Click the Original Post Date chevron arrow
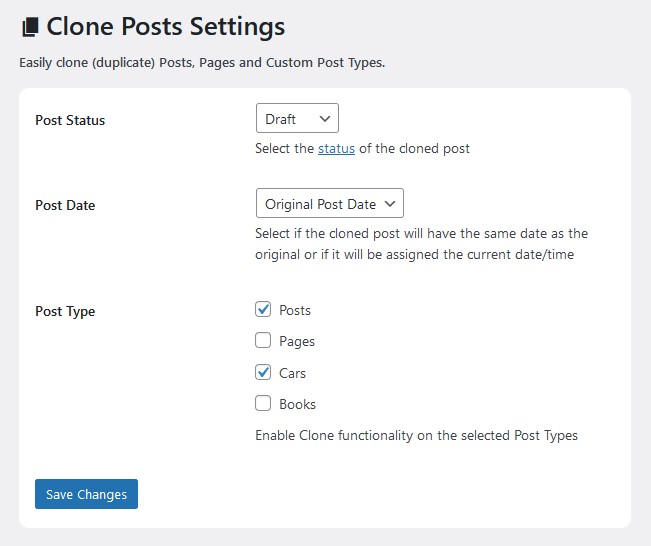Image resolution: width=651 pixels, height=546 pixels. [389, 204]
